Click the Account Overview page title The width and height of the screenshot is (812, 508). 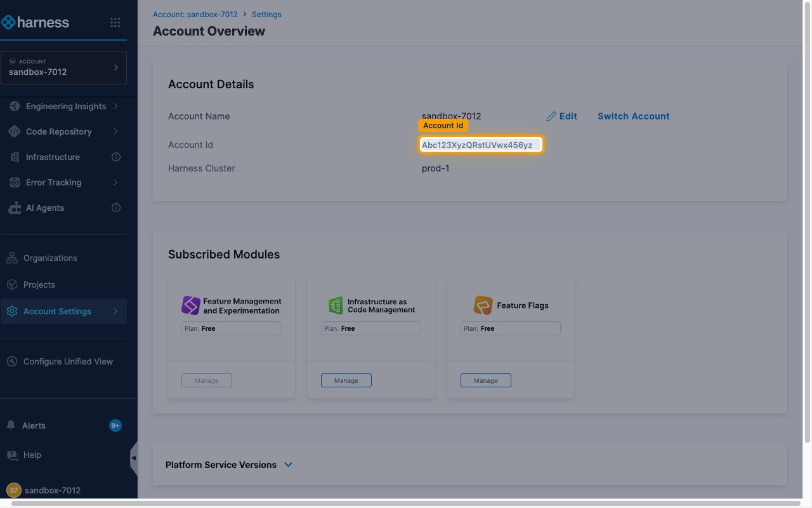[209, 31]
